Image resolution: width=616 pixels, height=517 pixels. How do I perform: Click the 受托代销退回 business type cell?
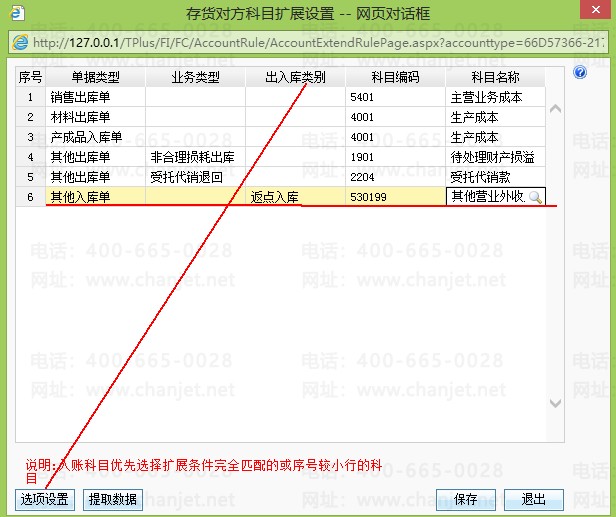pyautogui.click(x=195, y=177)
